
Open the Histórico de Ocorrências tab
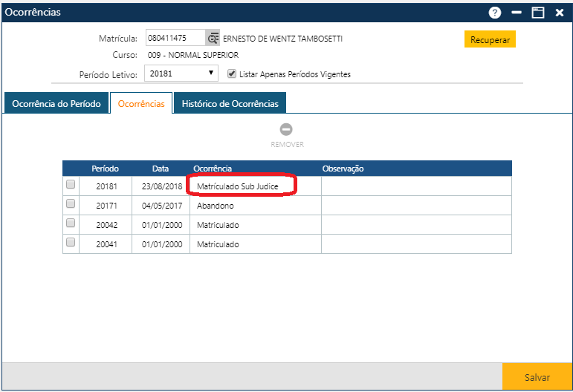click(x=230, y=104)
